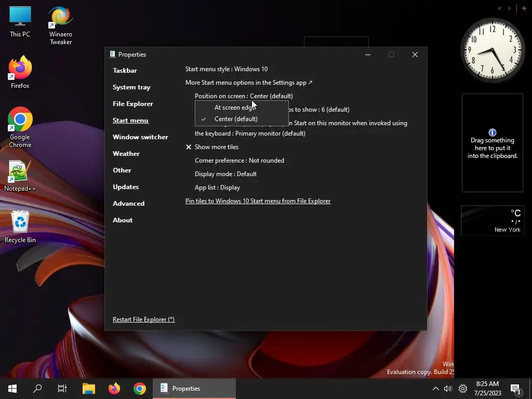Viewport: 532px width, 399px height.
Task: Click the volume speaker tray icon
Action: (448, 389)
